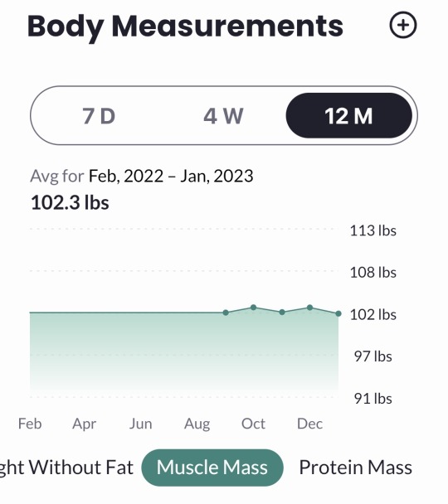This screenshot has width=448, height=504.
Task: Click the 113 lbs y-axis label
Action: [x=373, y=230]
